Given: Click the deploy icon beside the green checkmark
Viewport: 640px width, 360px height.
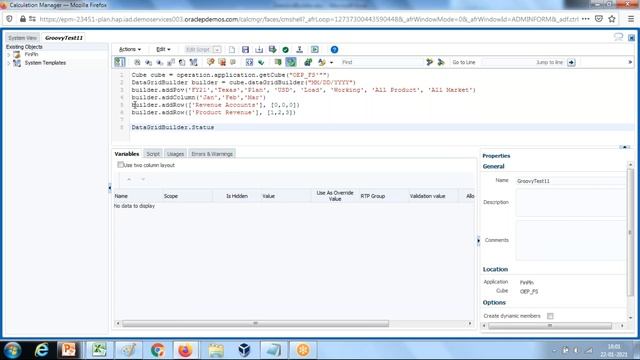Looking at the screenshot, I should tap(300, 49).
